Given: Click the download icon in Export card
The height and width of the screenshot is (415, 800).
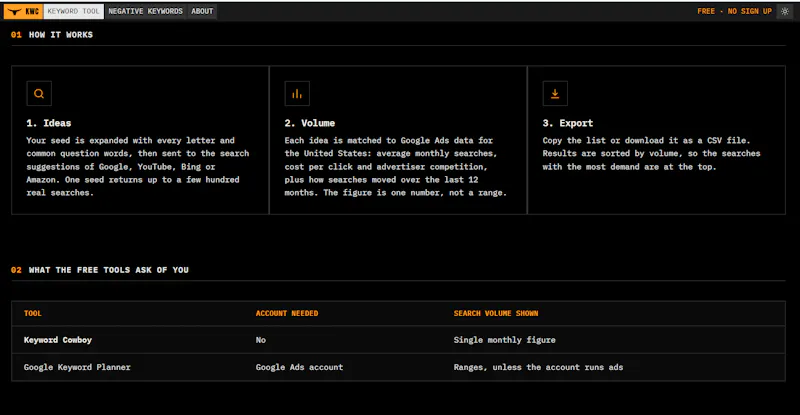Looking at the screenshot, I should click(555, 93).
